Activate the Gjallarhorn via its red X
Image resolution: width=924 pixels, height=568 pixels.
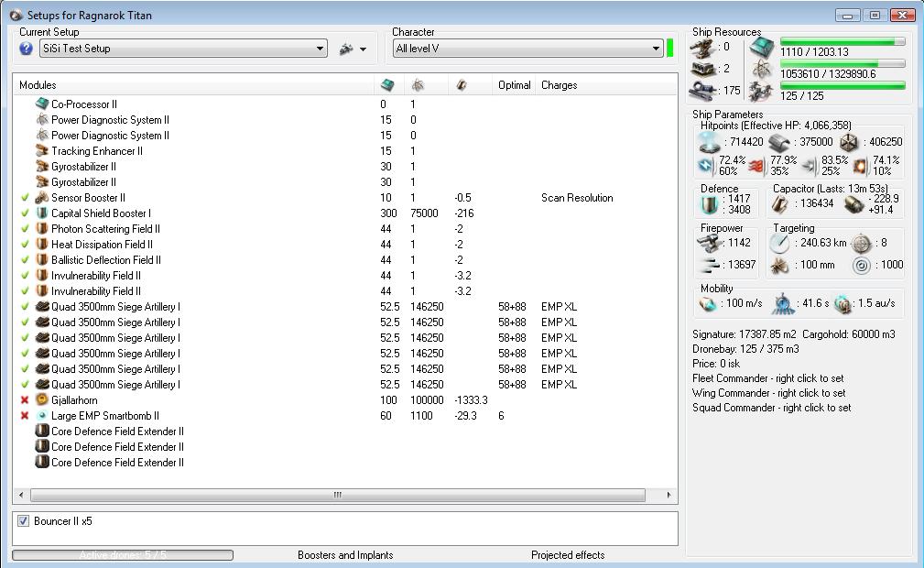point(25,400)
